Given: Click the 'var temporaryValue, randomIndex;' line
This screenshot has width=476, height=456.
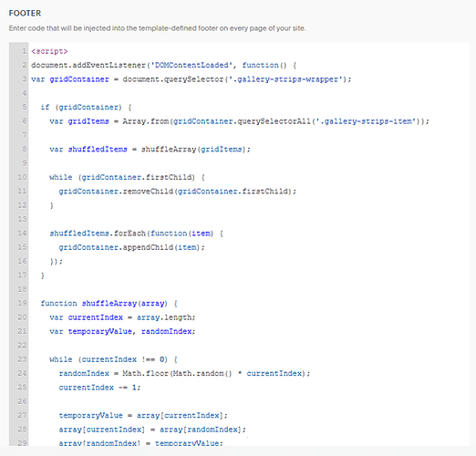Looking at the screenshot, I should pyautogui.click(x=122, y=331).
